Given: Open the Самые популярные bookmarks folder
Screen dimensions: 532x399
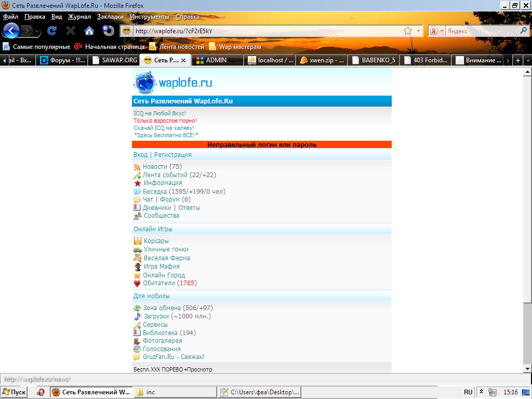Looking at the screenshot, I should (36, 46).
